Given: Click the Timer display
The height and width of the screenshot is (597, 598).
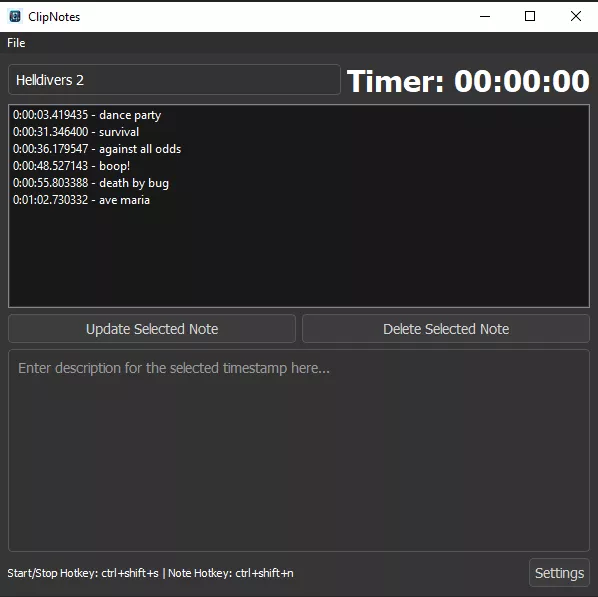Looking at the screenshot, I should (x=468, y=81).
